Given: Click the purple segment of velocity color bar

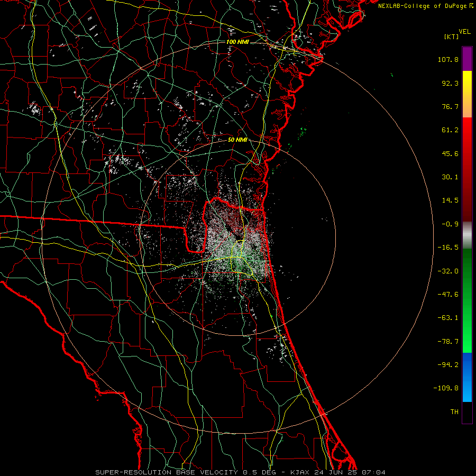Looking at the screenshot, I should (x=467, y=59).
